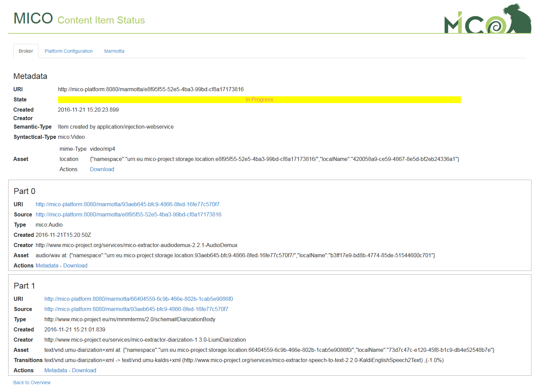Open Part 1 Source link

[136, 309]
